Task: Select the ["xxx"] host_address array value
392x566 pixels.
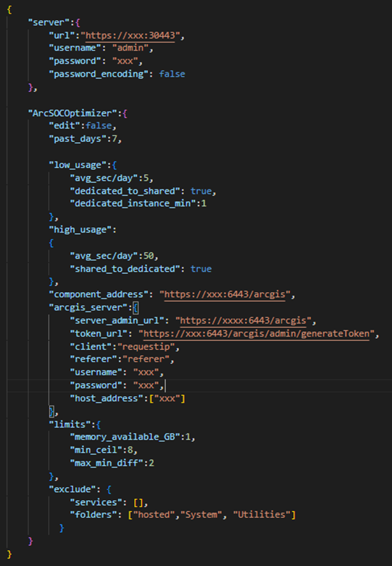Action: click(x=167, y=398)
